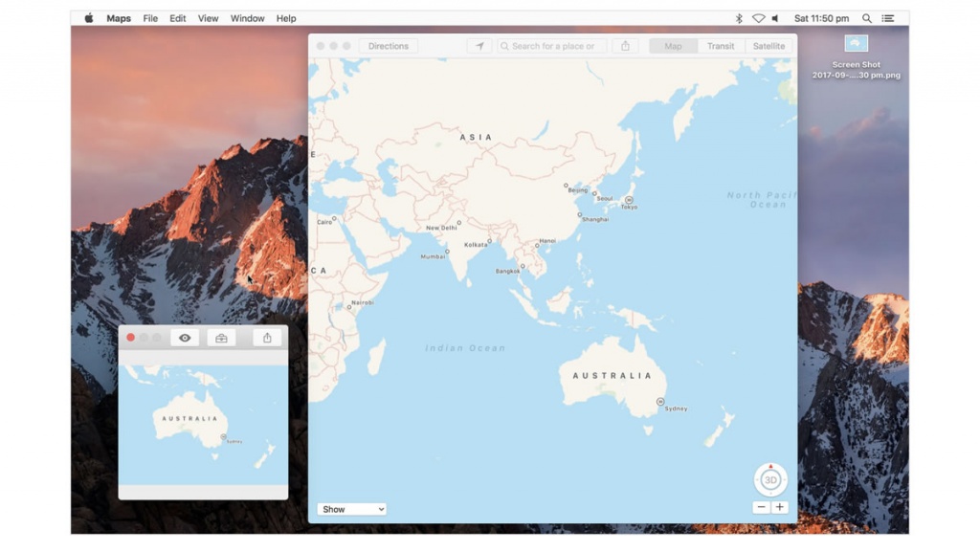
Task: Click the Nairobi label on map
Action: (x=363, y=302)
